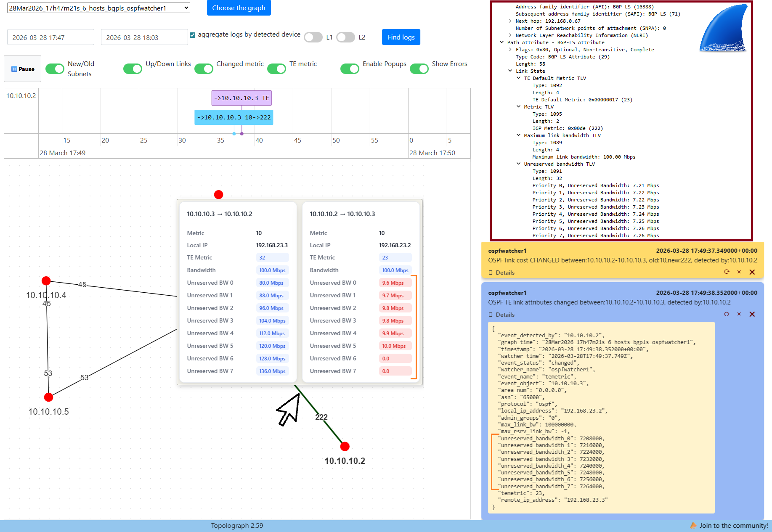The width and height of the screenshot is (772, 532).
Task: Collapse Unreserved bandwidth TLV node
Action: pyautogui.click(x=518, y=164)
